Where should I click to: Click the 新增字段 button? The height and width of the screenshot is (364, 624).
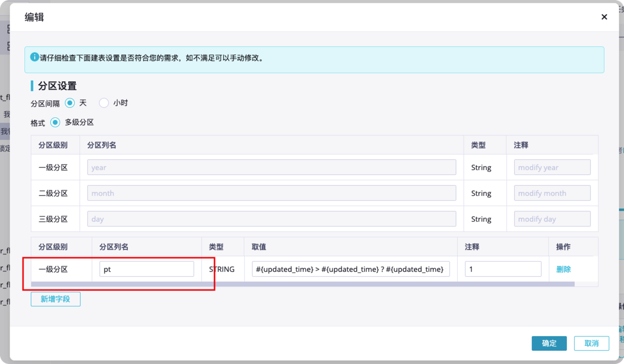[x=56, y=299]
